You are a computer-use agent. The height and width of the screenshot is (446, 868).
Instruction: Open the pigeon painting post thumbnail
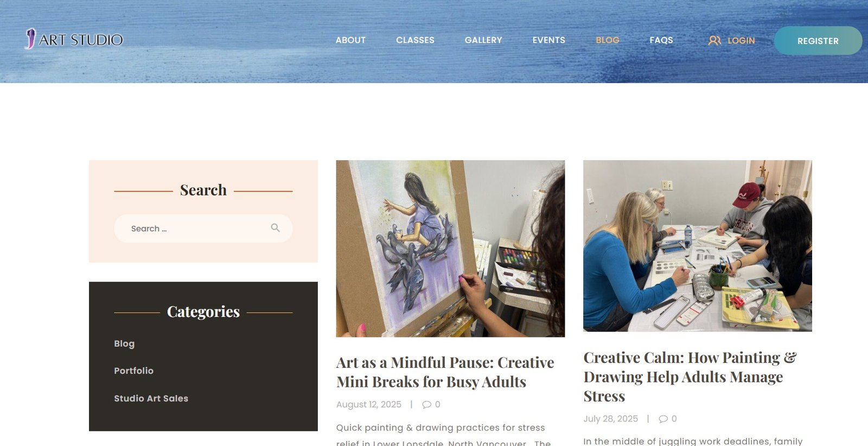click(450, 249)
